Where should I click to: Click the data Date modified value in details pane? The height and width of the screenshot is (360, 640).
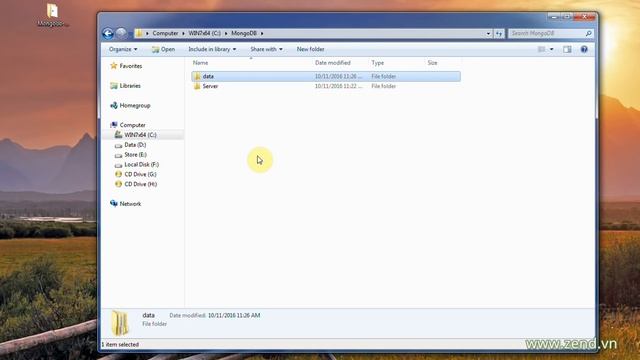tap(234, 316)
